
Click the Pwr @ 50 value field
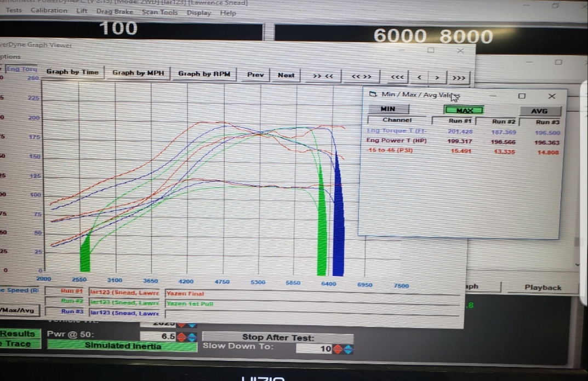(158, 336)
